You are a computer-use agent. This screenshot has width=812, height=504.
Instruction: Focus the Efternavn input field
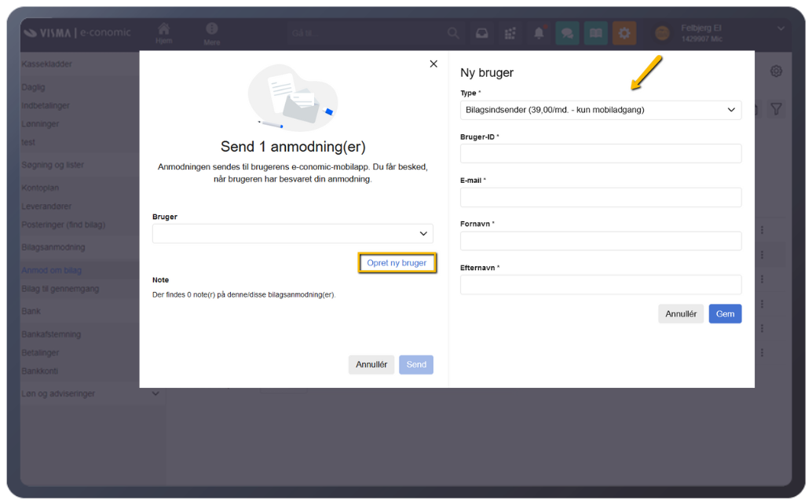click(601, 285)
